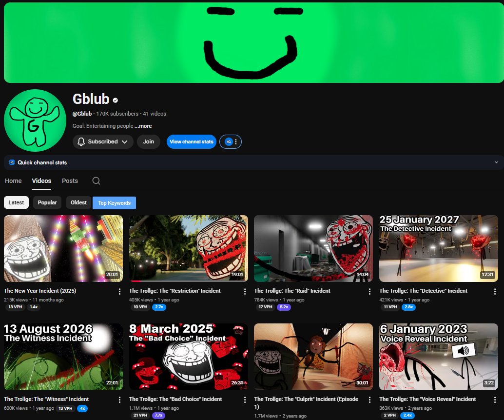Play the New Year Incident thumbnail (20:01)
This screenshot has height=420, width=504.
(63, 249)
